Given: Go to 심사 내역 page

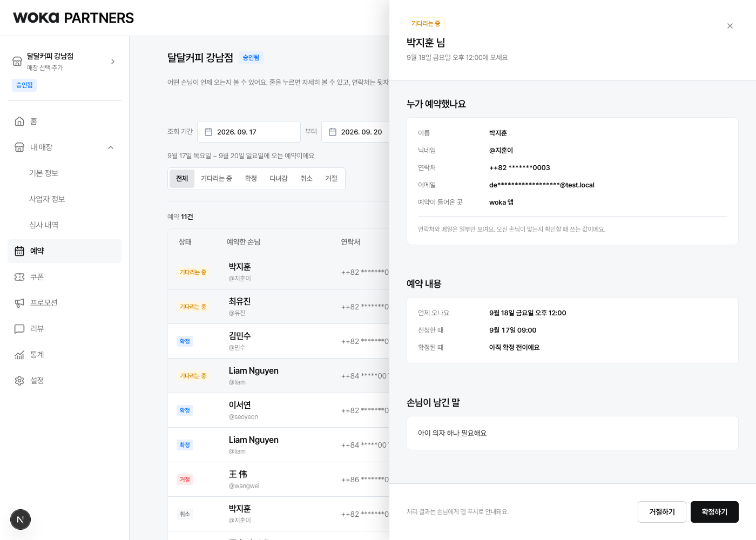Looking at the screenshot, I should tap(44, 225).
